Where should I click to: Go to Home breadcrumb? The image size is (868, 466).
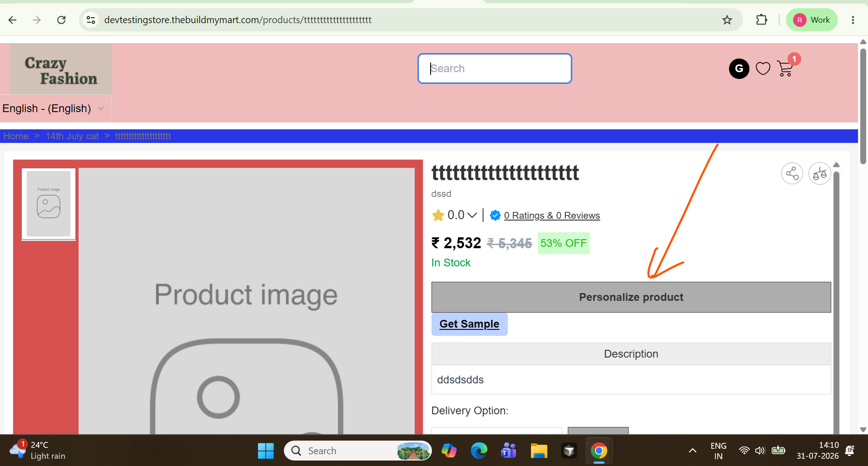[16, 136]
